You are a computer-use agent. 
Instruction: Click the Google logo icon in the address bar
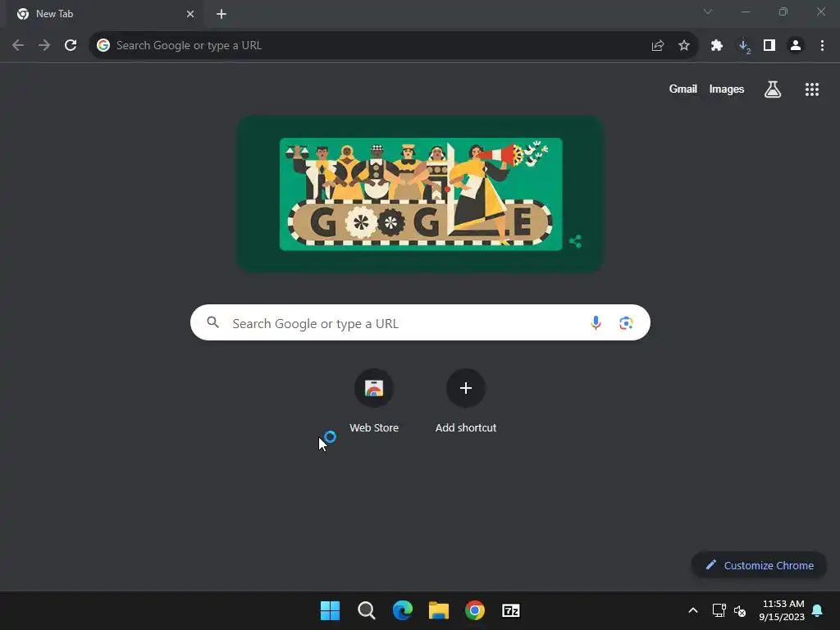[103, 46]
